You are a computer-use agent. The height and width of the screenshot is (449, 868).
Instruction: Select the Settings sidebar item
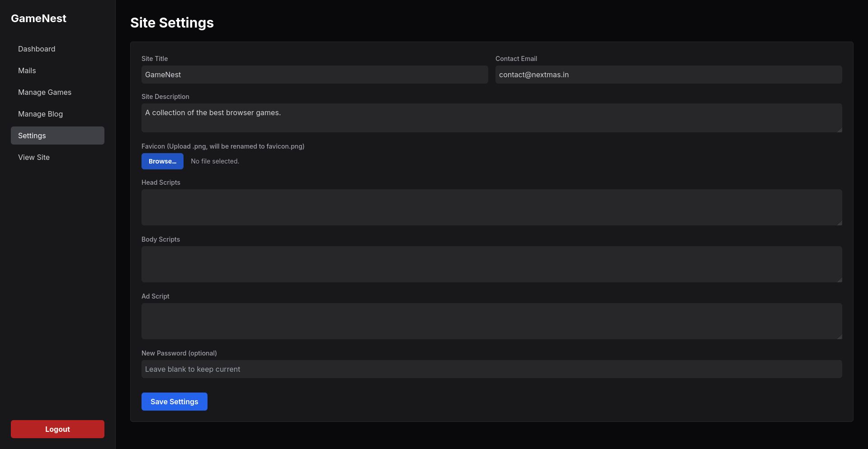[x=57, y=136]
